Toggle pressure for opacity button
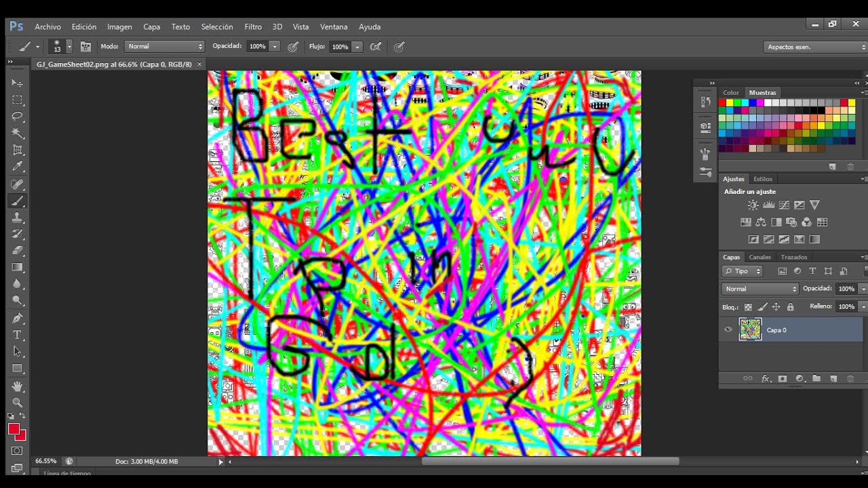 tap(292, 47)
